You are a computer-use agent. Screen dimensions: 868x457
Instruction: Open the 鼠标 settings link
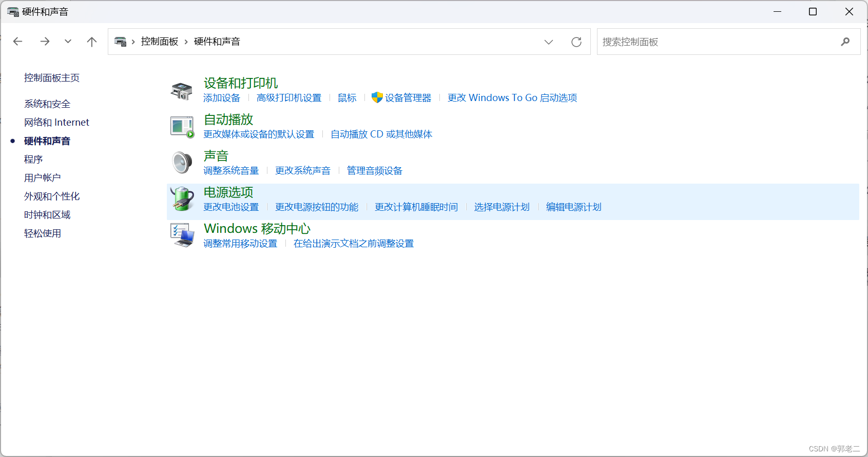pyautogui.click(x=347, y=97)
